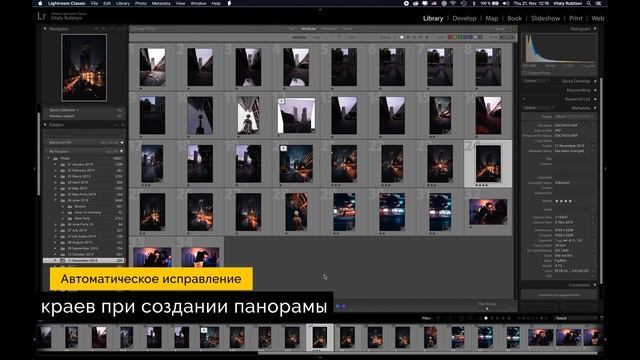The image size is (640, 360).
Task: Switch to the Map module
Action: pyautogui.click(x=491, y=18)
